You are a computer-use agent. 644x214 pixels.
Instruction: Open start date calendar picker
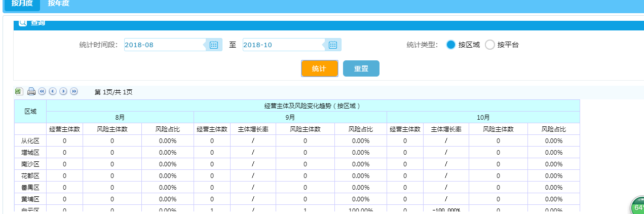point(214,45)
